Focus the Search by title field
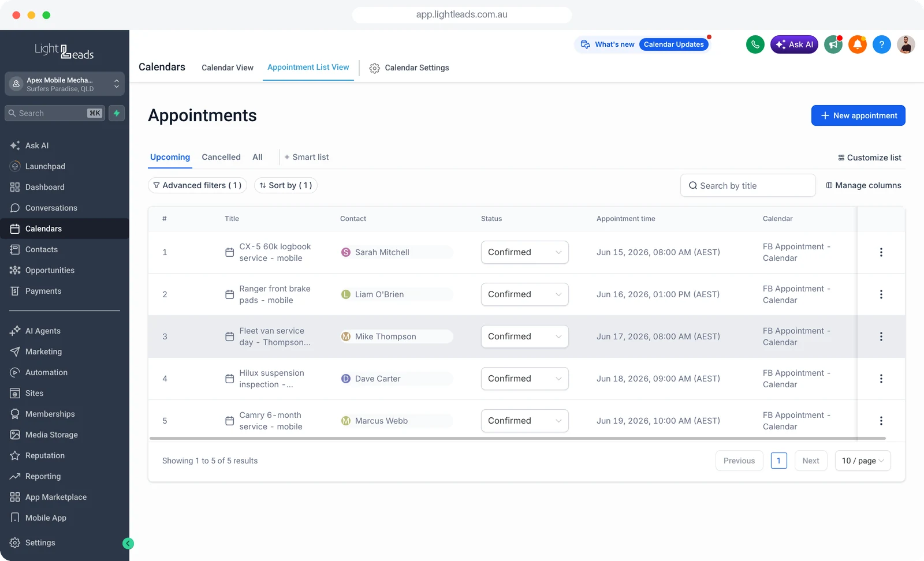Screen dimensions: 924x561 click(x=748, y=185)
